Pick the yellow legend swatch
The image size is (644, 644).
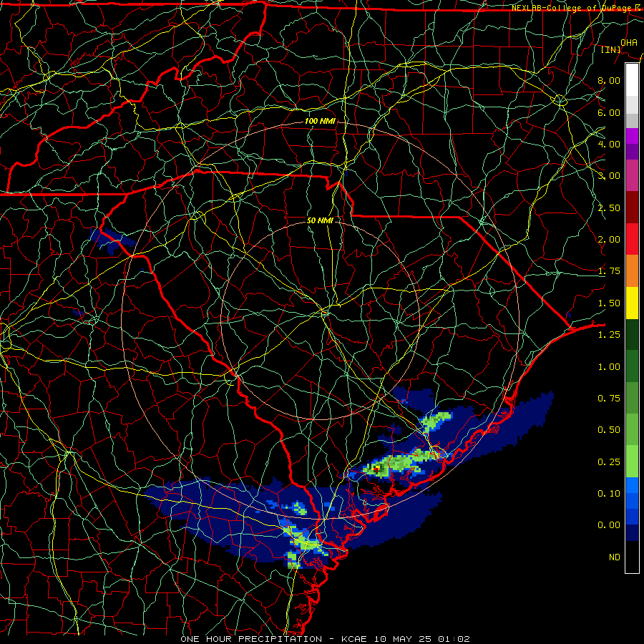click(632, 303)
